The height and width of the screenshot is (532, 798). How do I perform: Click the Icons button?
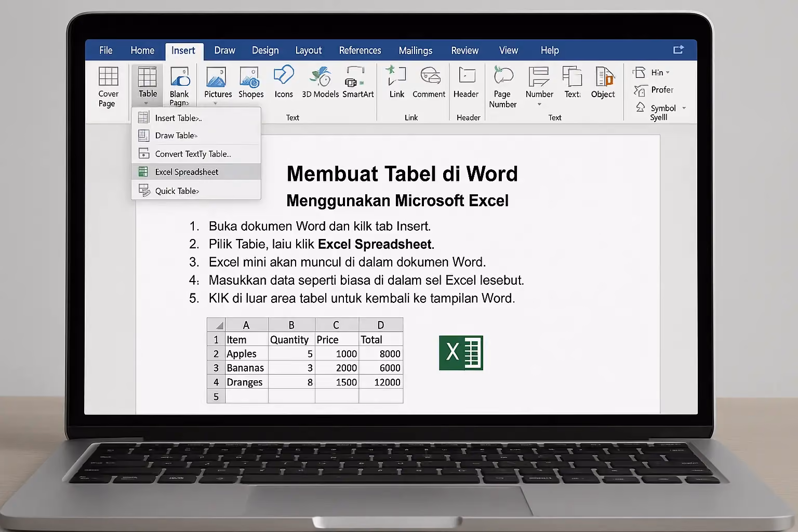284,82
